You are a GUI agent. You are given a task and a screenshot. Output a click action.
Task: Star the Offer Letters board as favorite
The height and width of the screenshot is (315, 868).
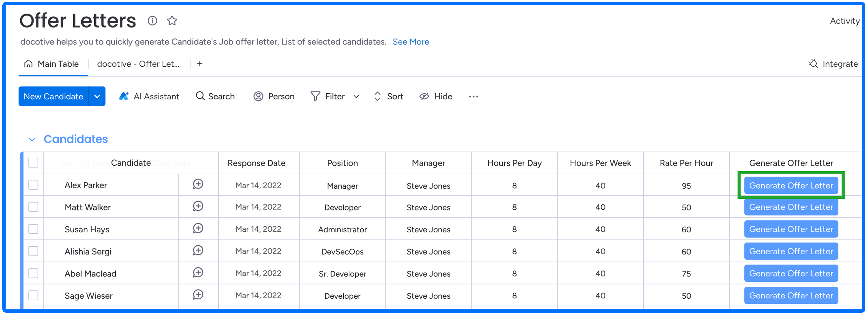[x=172, y=21]
